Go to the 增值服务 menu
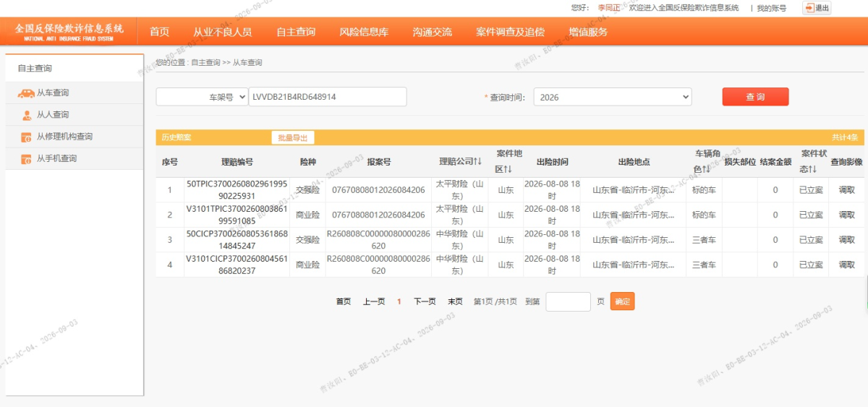Screen dimensions: 868x407 click(588, 32)
